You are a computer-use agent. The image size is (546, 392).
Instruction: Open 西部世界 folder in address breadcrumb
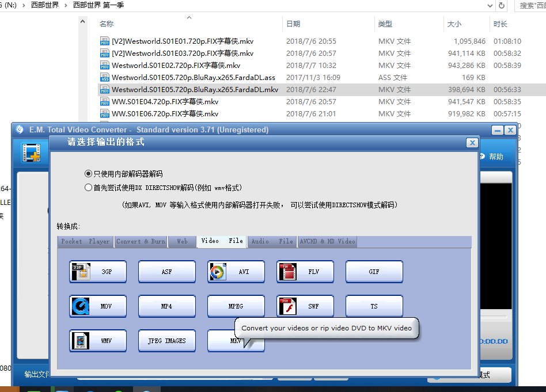click(45, 5)
